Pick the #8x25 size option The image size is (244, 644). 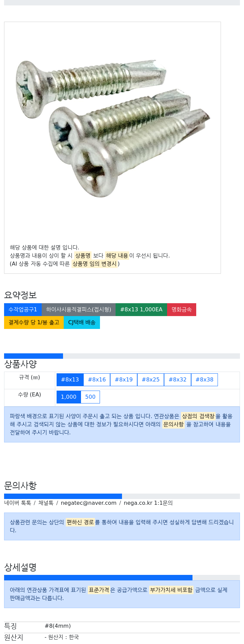(150, 380)
